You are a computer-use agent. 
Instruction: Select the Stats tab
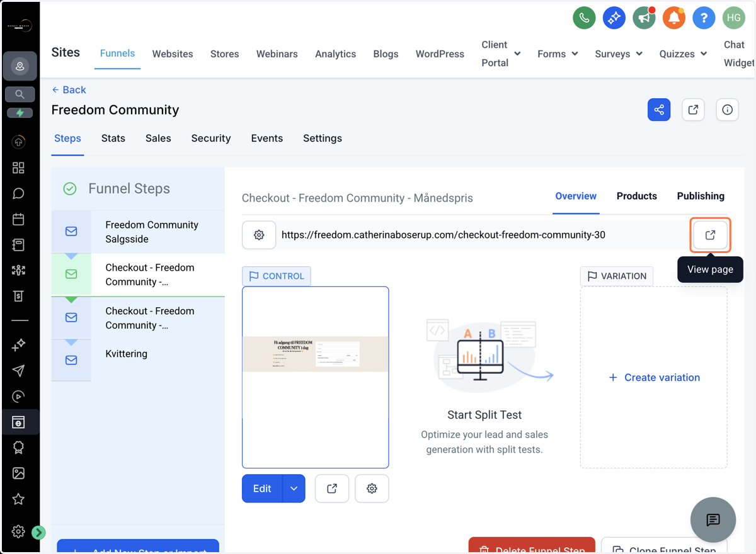113,138
